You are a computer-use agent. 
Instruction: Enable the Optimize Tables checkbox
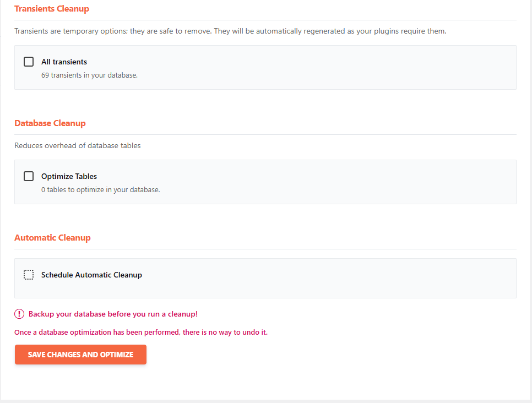tap(29, 176)
